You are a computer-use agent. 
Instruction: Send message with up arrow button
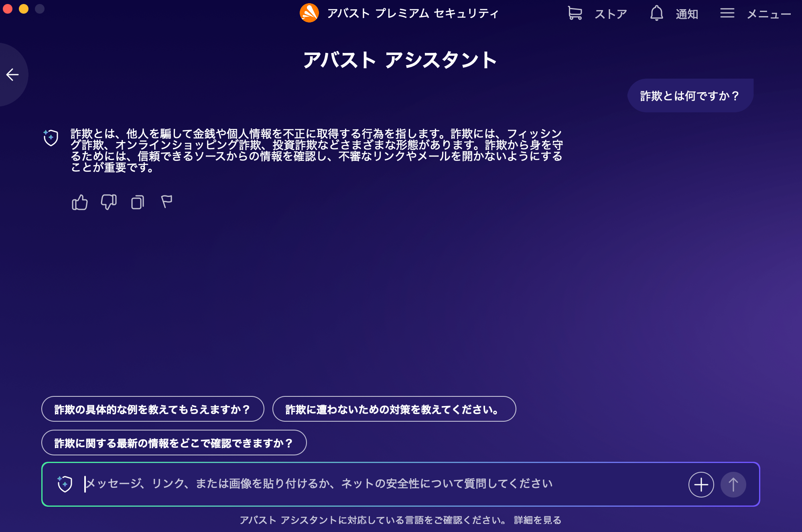point(733,485)
